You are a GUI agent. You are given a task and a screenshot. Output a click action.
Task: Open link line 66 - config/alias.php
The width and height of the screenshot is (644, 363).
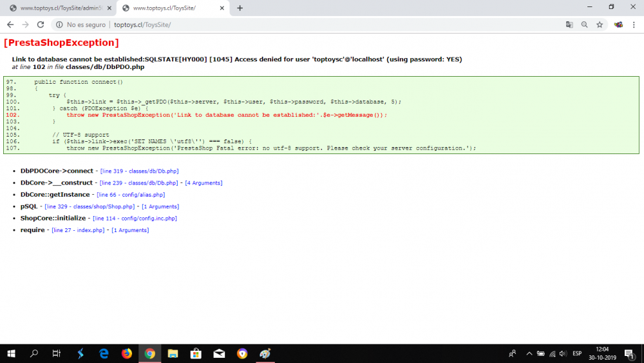coord(131,195)
